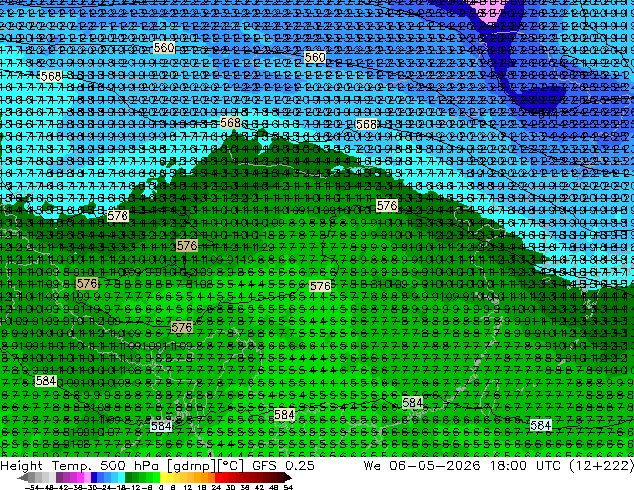Click the bright red swatch on the legend
This screenshot has width=634, height=490.
[218, 477]
